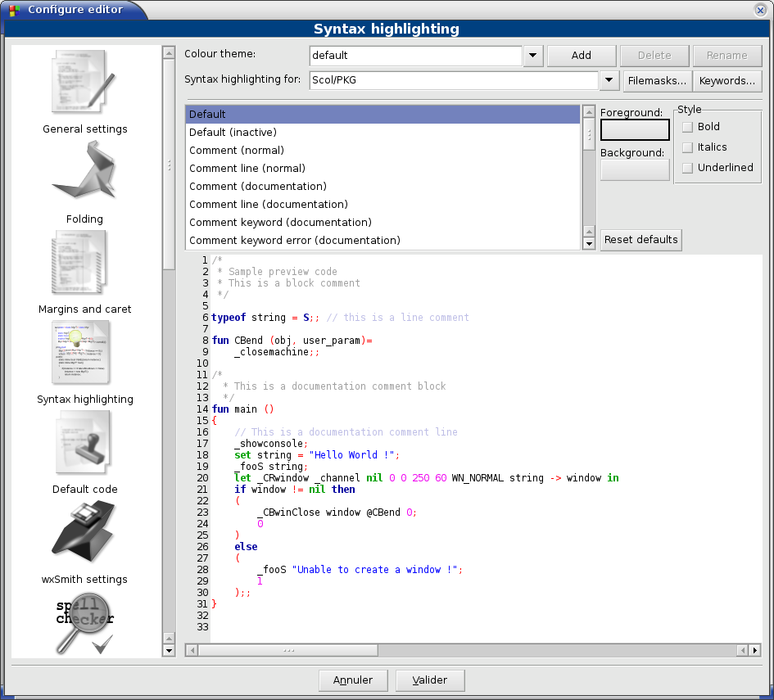774x700 pixels.
Task: Select Default (inactive) in the style list
Action: pyautogui.click(x=382, y=133)
